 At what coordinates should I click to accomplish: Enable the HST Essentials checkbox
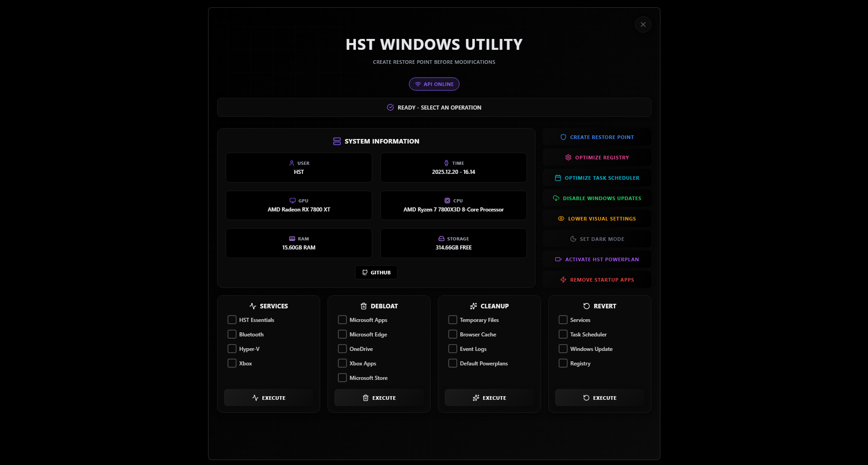click(x=232, y=320)
